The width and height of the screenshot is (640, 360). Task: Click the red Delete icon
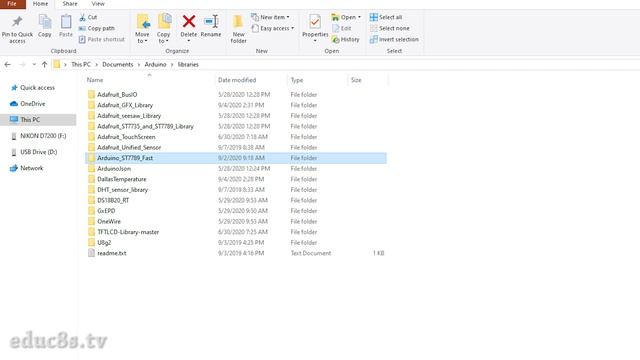pyautogui.click(x=189, y=21)
